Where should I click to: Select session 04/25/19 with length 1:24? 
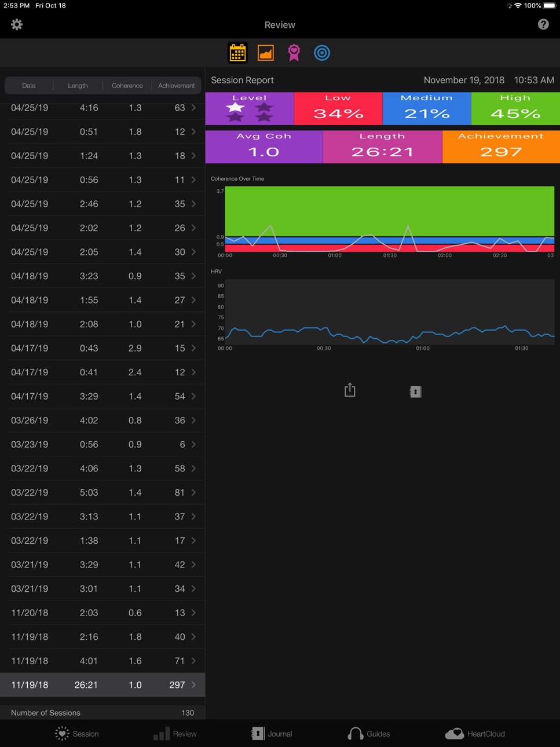coord(103,156)
